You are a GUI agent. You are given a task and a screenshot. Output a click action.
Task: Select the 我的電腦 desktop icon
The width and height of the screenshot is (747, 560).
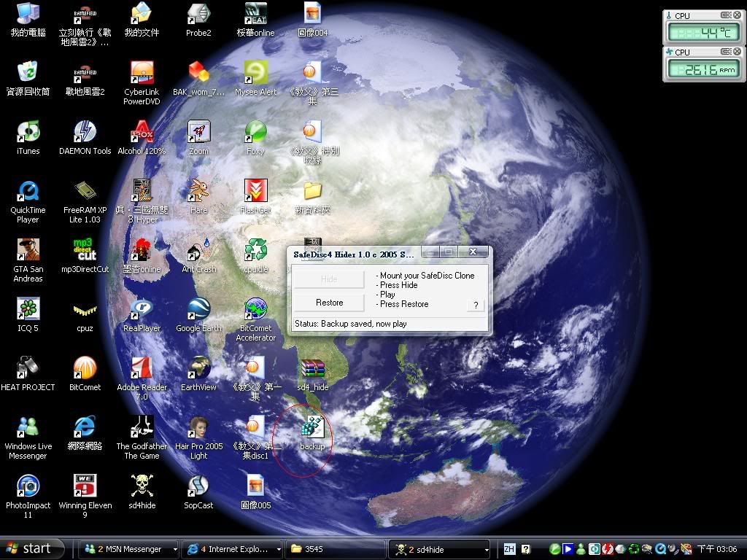pyautogui.click(x=28, y=14)
